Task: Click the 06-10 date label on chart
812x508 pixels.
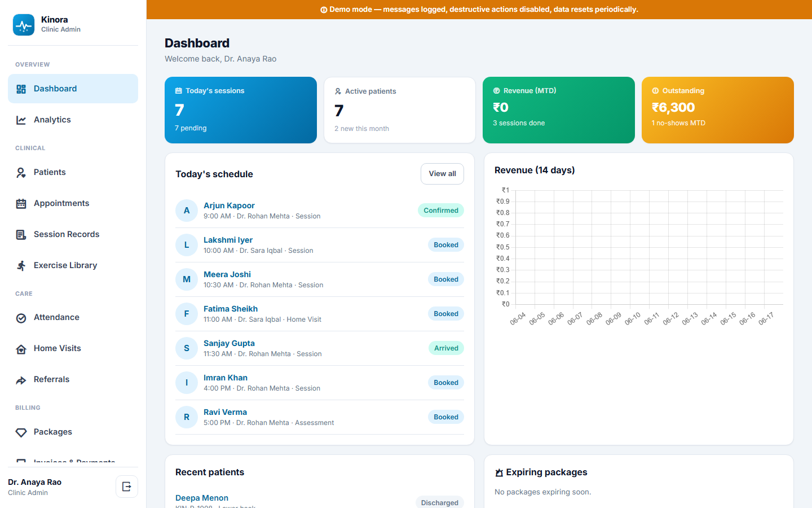Action: point(633,319)
